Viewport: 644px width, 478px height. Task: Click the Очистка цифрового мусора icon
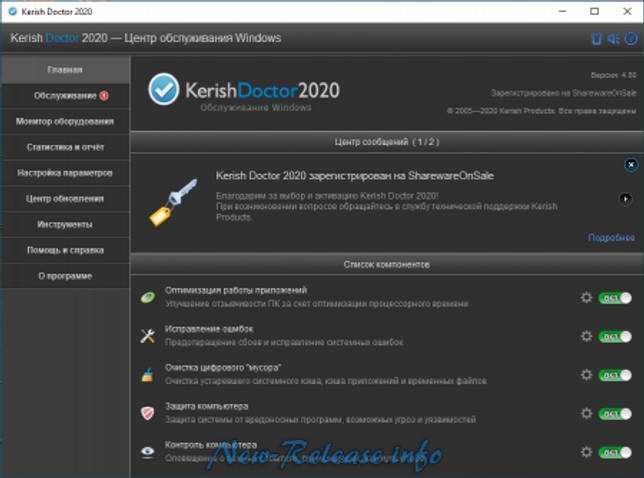pos(147,375)
